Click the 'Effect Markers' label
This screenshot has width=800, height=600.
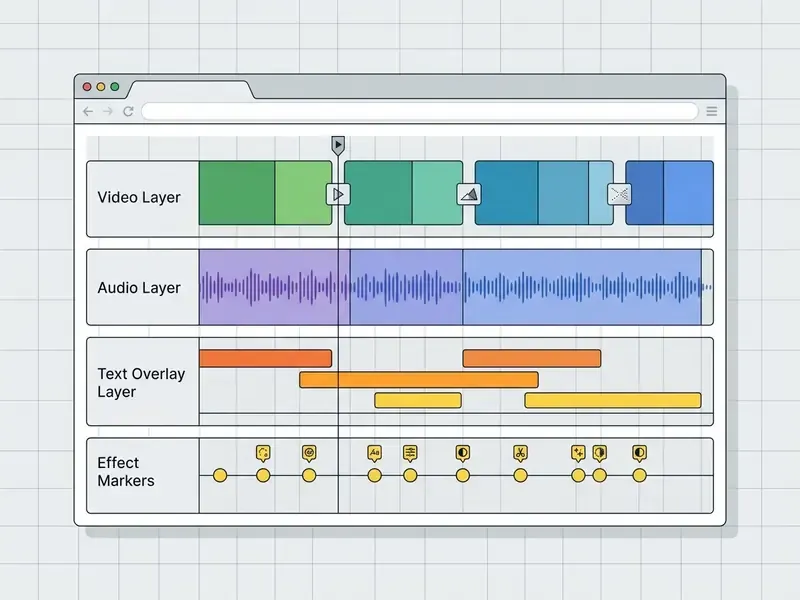click(126, 471)
